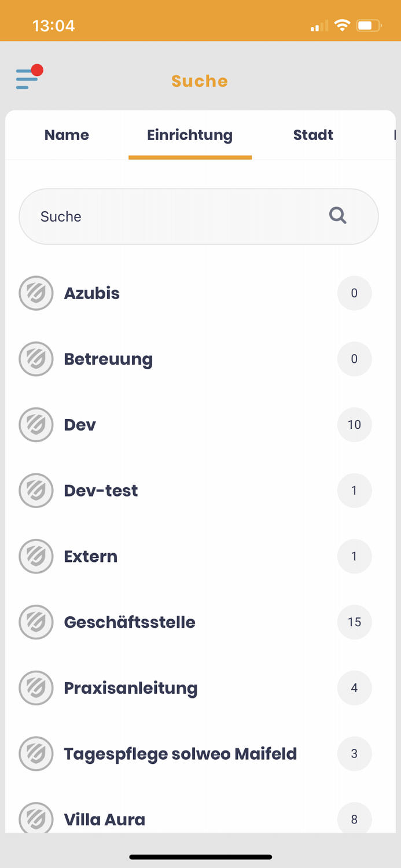Select the Praxisanleitung shield icon
401x868 pixels.
pyautogui.click(x=36, y=688)
